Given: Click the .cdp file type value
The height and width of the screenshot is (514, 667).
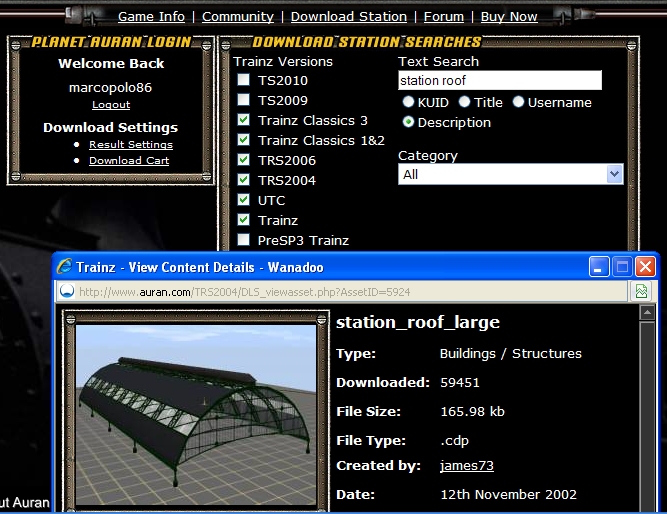Looking at the screenshot, I should tap(454, 440).
